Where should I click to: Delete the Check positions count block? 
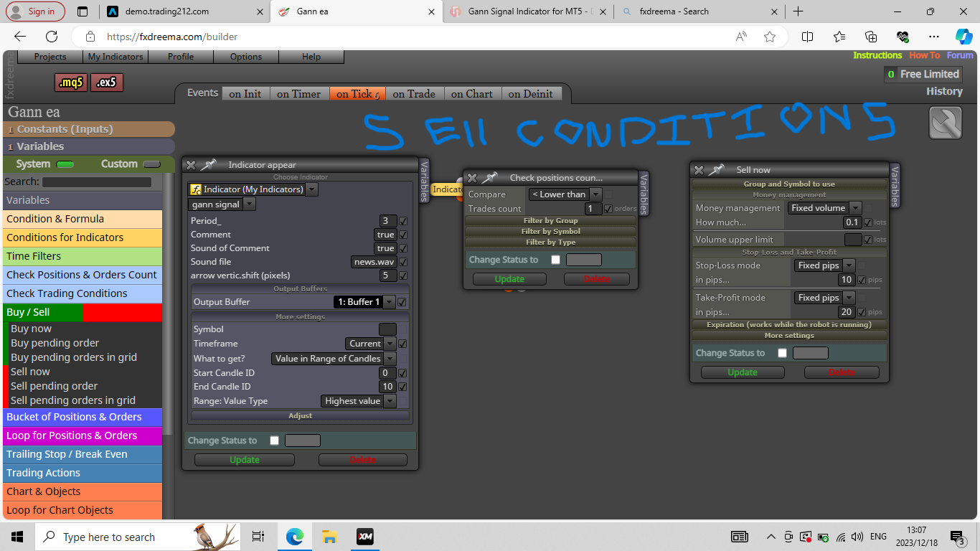click(x=597, y=279)
